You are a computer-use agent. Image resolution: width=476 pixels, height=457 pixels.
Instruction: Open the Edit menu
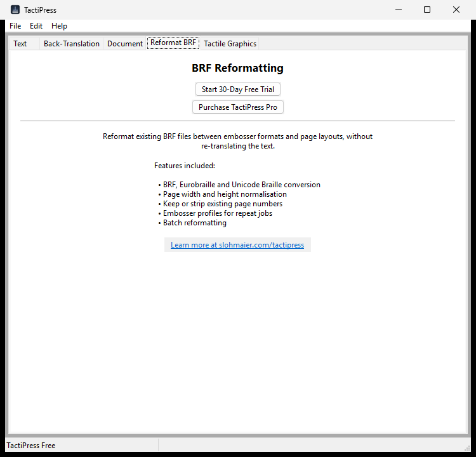(x=36, y=26)
